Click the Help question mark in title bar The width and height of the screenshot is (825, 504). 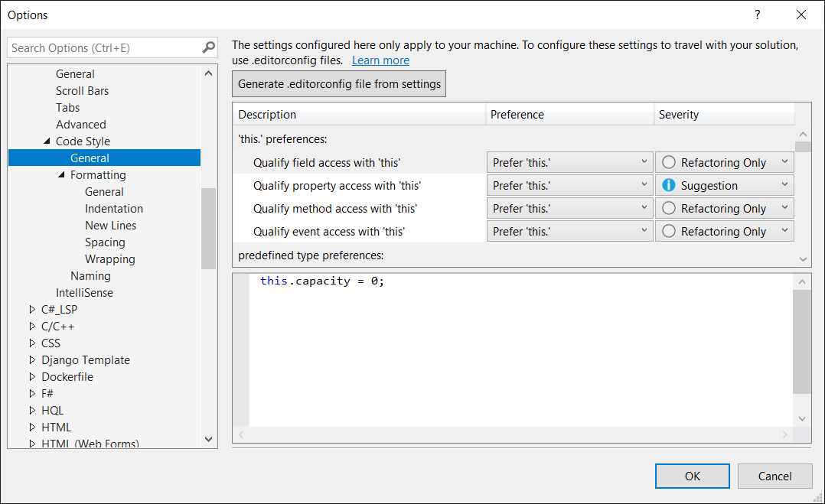pos(757,15)
